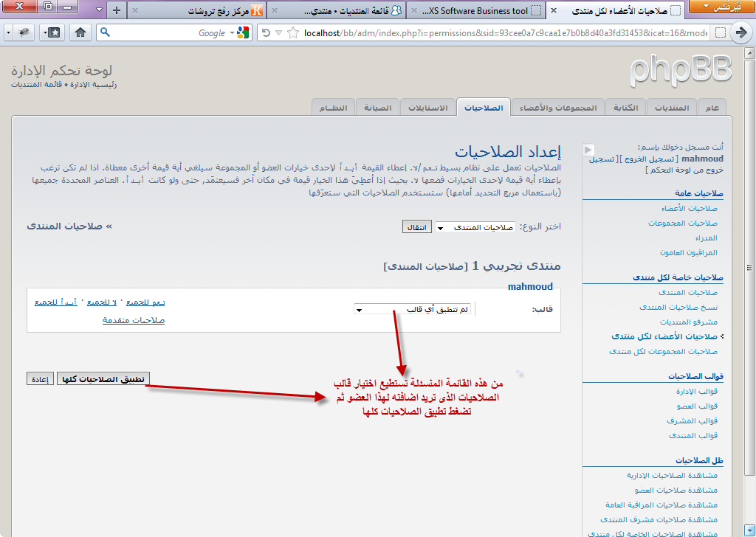Open the الاستايلات admin tab
This screenshot has height=537, width=756.
tap(428, 108)
